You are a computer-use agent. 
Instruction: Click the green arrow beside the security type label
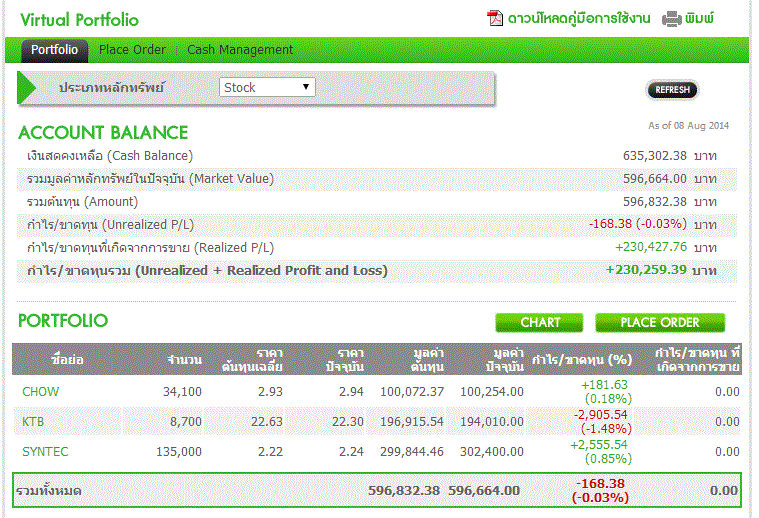[x=27, y=88]
